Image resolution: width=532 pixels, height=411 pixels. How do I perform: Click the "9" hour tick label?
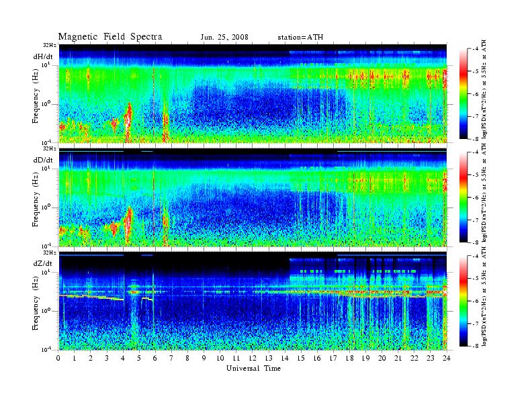[x=204, y=358]
